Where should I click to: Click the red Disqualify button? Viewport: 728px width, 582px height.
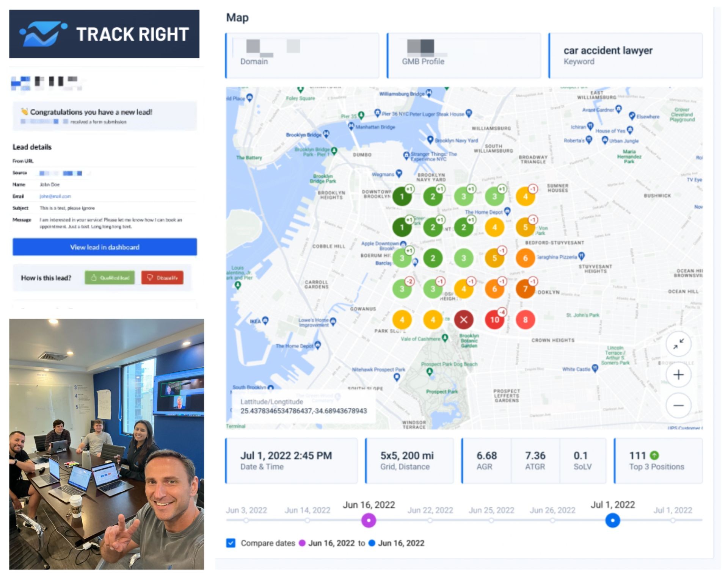pyautogui.click(x=162, y=278)
